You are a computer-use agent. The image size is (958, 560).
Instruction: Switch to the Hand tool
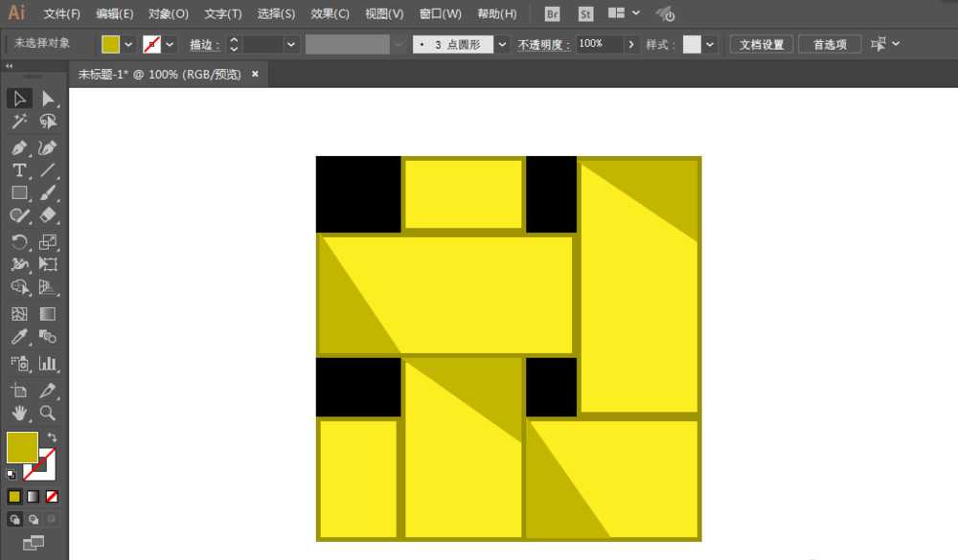[x=18, y=414]
